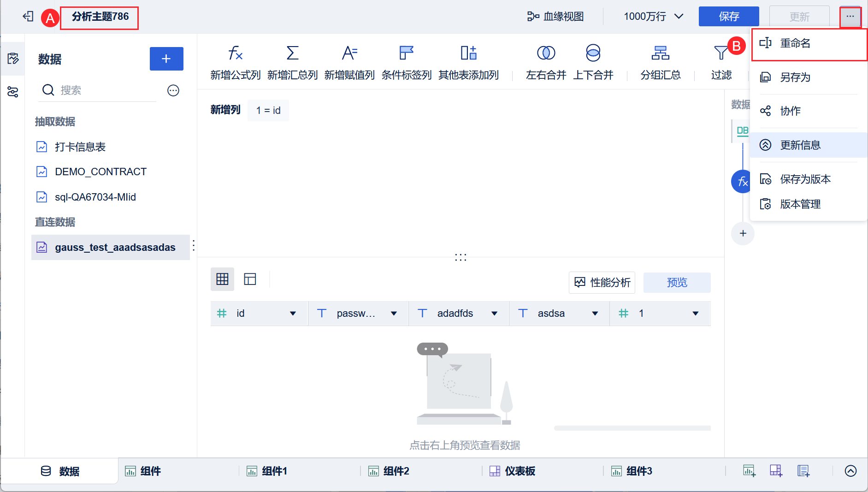This screenshot has width=868, height=492.
Task: Open the 打卡信息表 table
Action: (111, 147)
